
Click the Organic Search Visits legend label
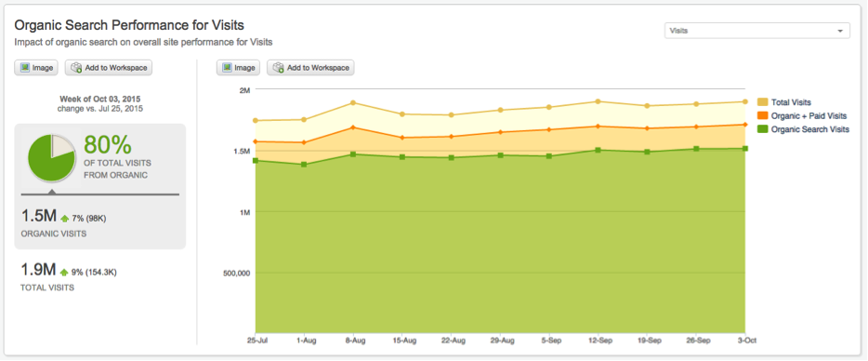coord(809,129)
